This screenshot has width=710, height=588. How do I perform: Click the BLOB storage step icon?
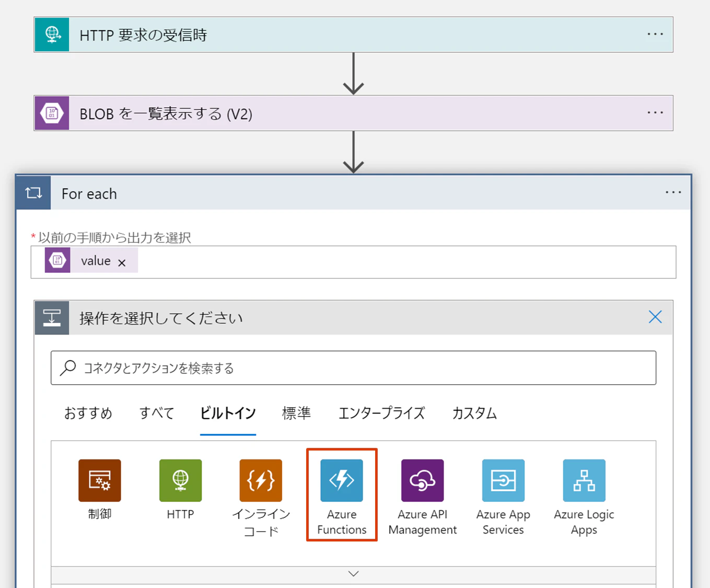[x=52, y=113]
